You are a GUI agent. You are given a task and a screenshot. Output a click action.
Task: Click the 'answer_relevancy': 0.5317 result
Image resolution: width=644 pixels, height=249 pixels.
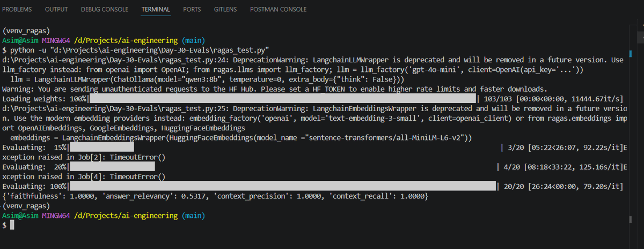tap(155, 195)
